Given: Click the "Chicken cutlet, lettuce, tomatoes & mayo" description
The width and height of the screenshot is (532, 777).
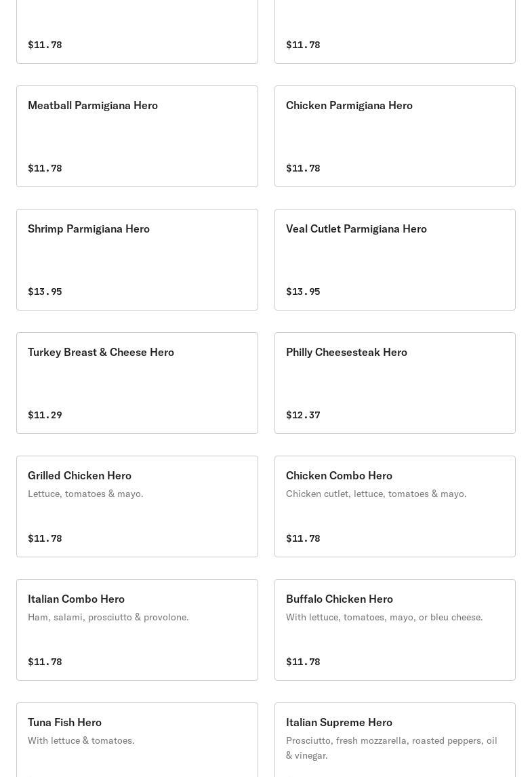Looking at the screenshot, I should 376,494.
